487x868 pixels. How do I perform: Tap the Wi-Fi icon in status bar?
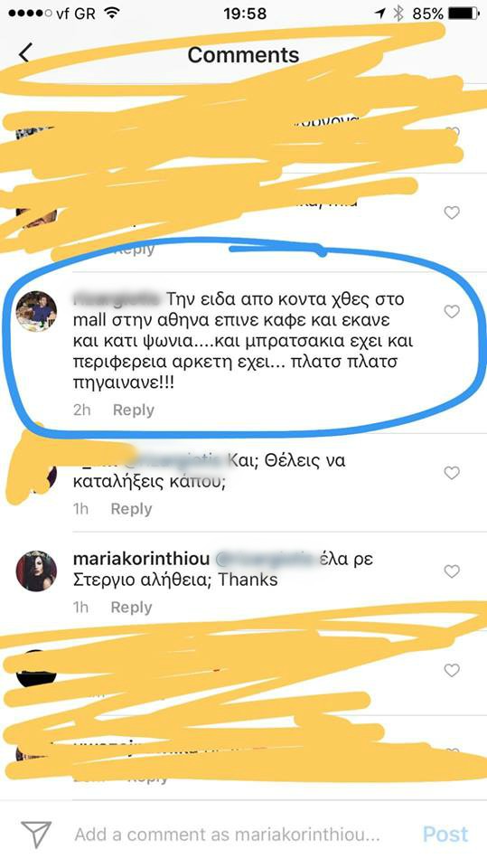coord(112,14)
